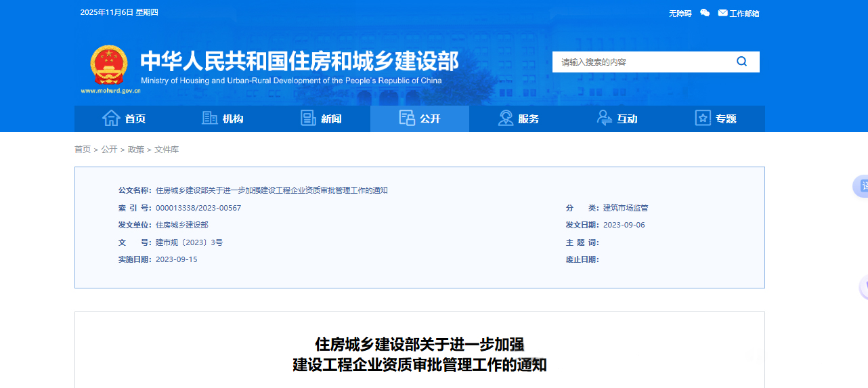Open 机构 via its building icon
This screenshot has height=388, width=868.
coord(210,118)
